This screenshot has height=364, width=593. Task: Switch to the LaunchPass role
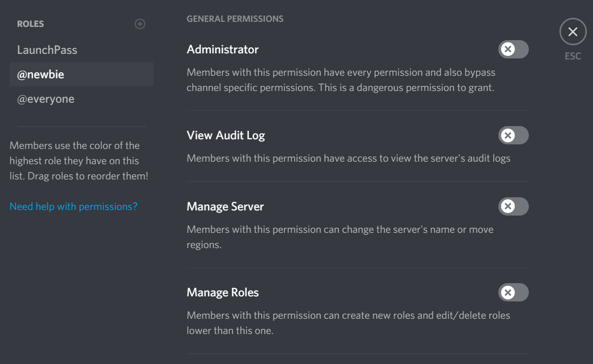[x=47, y=50]
